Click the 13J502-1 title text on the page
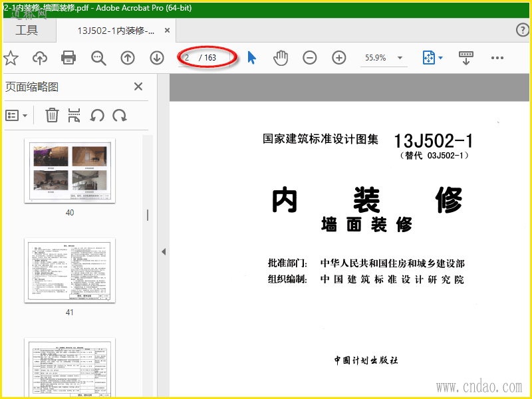 433,141
